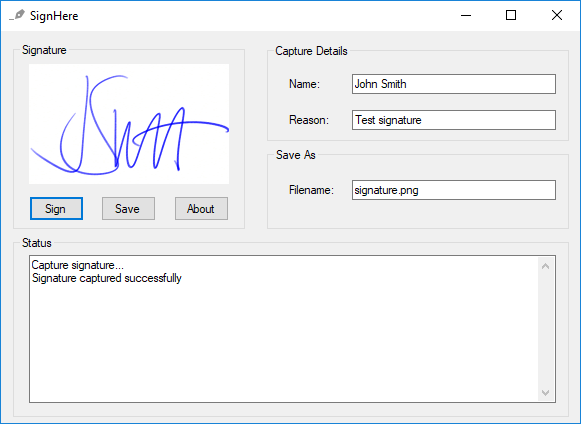This screenshot has width=581, height=424.
Task: Click inside the Status log text area
Action: tap(283, 329)
